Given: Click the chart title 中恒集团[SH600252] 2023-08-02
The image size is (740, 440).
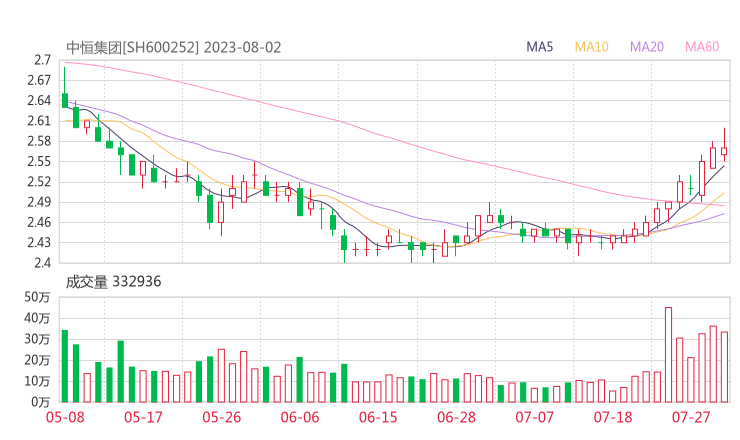Looking at the screenshot, I should coord(174,47).
